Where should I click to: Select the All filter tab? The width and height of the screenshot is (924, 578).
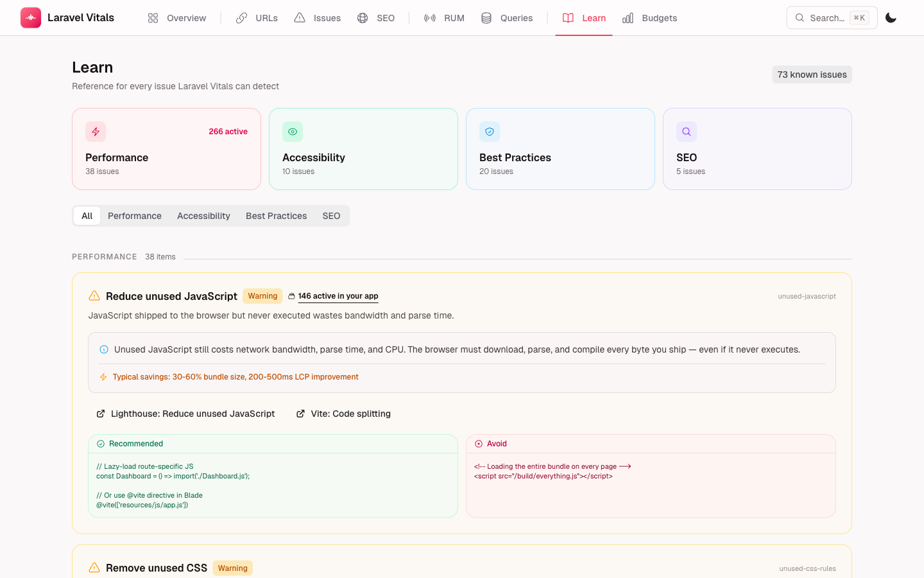(87, 216)
